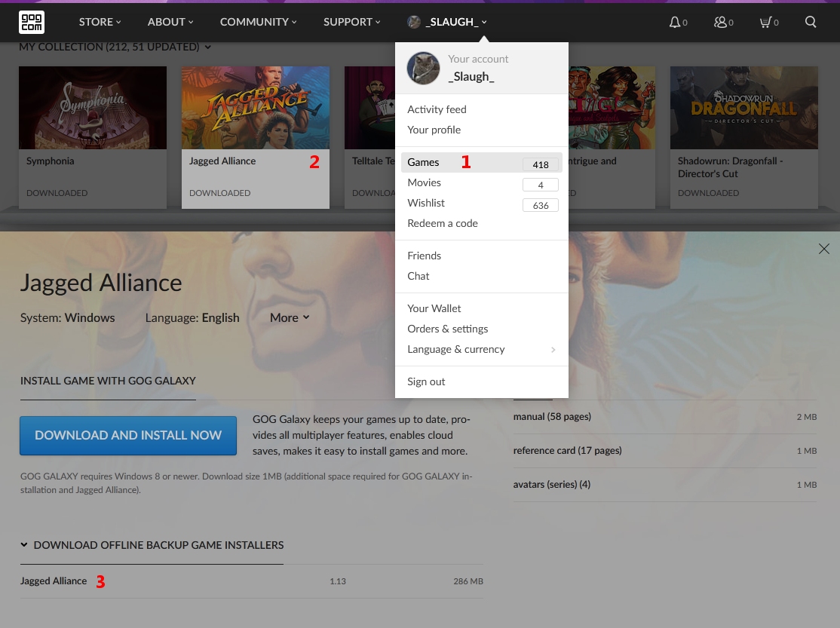Click the small avatar beside _SLAUGH_
Screen dimensions: 840x628
[x=413, y=22]
